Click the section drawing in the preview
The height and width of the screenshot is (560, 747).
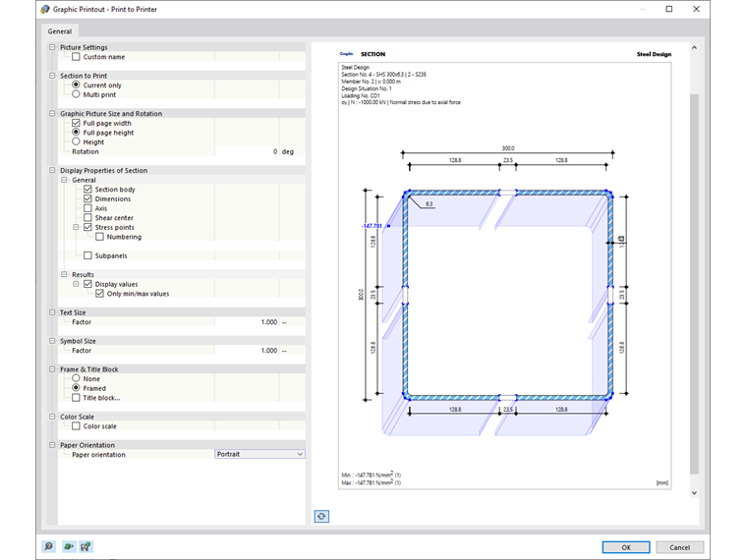[508, 296]
